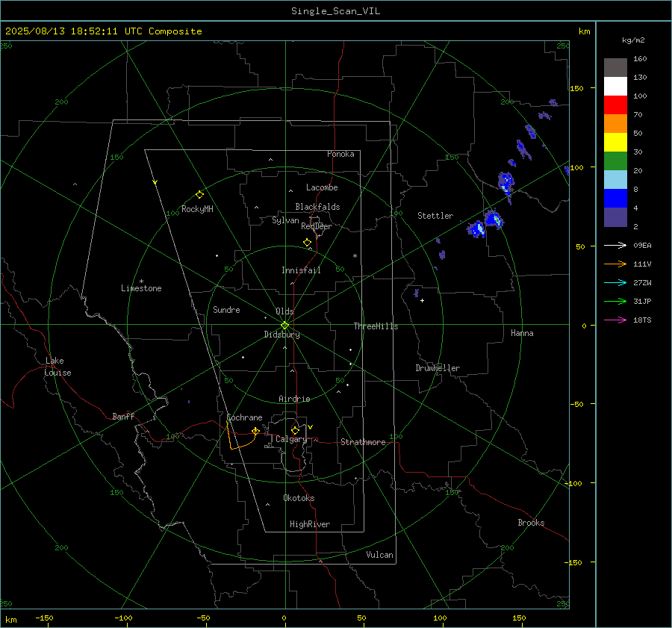Click the Innisfail city label

(301, 270)
